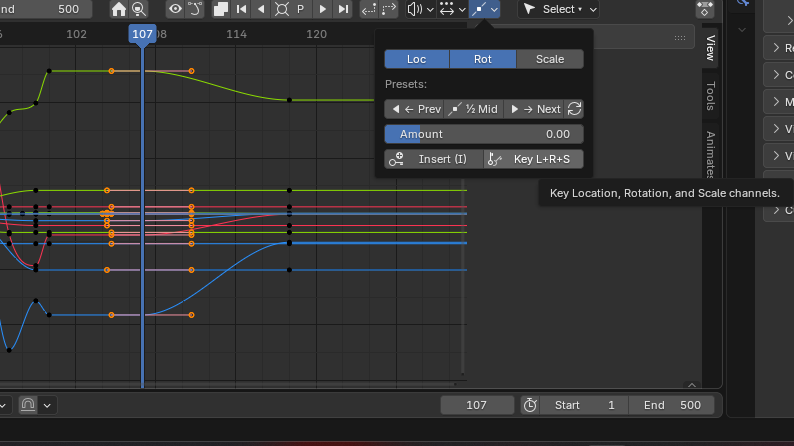The height and width of the screenshot is (446, 794).
Task: Enable the Scale channel toggle
Action: pos(549,59)
